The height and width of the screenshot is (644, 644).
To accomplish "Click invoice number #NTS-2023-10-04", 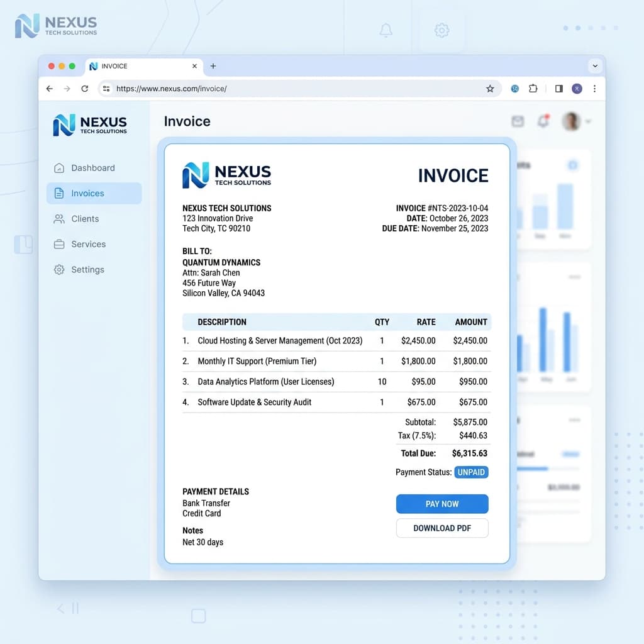I will pyautogui.click(x=458, y=208).
